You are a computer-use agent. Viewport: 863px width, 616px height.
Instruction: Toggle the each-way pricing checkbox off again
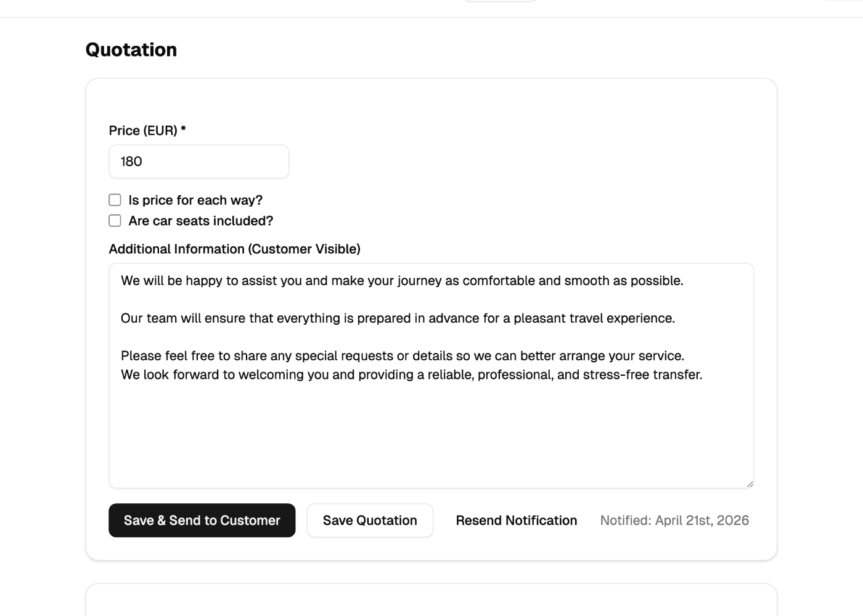pos(115,200)
